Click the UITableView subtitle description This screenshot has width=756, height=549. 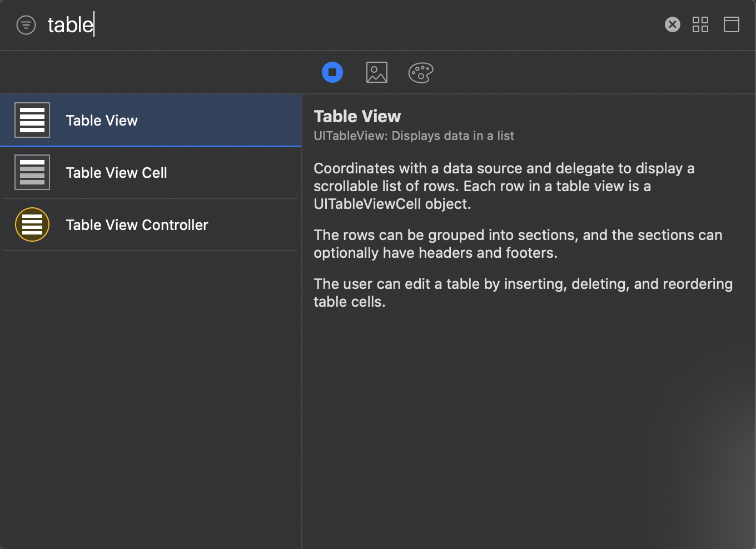click(x=414, y=136)
